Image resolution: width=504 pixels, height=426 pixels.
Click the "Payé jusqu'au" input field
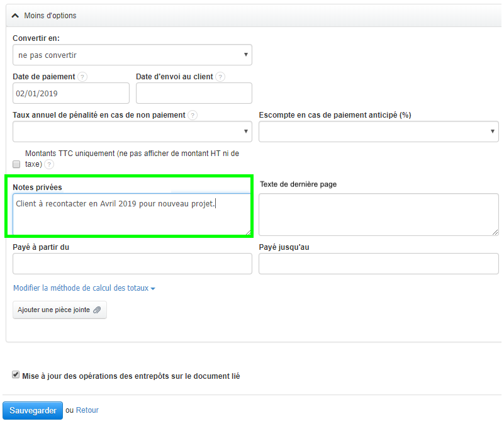coord(378,263)
